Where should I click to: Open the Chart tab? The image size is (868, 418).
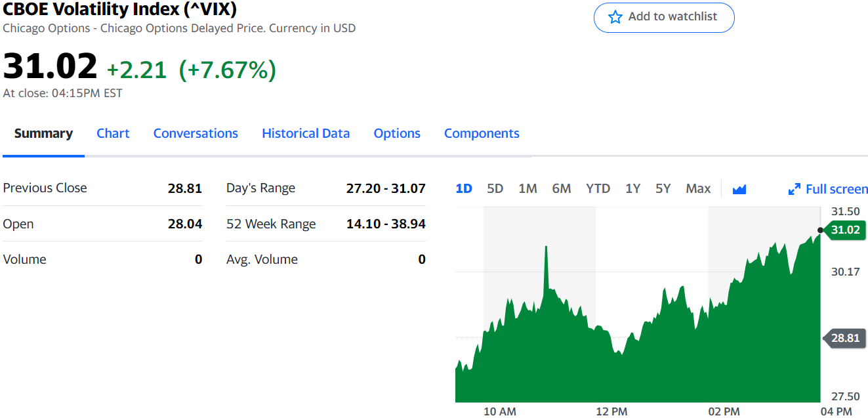coord(113,133)
